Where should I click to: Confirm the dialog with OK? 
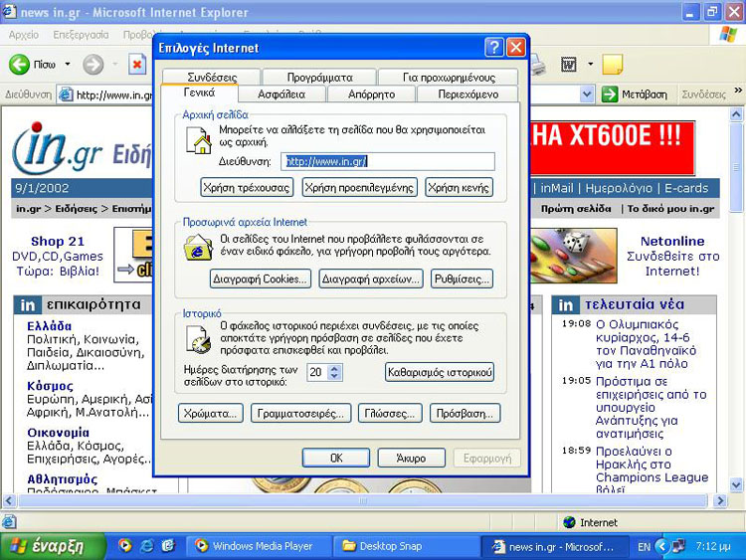(x=336, y=458)
